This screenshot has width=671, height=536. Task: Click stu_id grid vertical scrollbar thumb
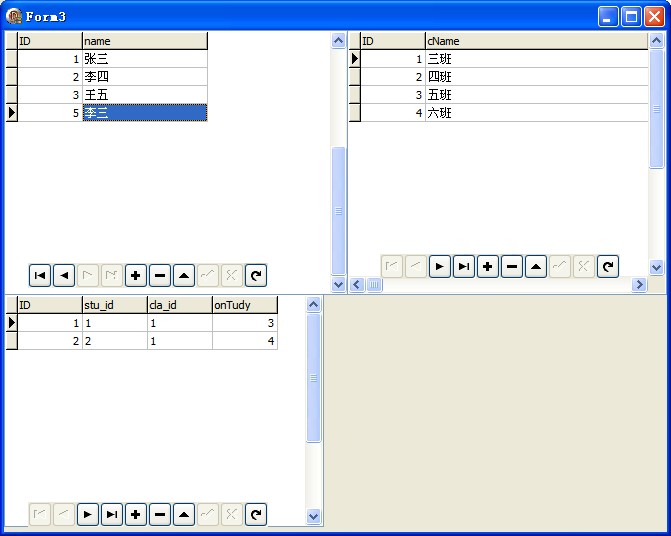314,378
